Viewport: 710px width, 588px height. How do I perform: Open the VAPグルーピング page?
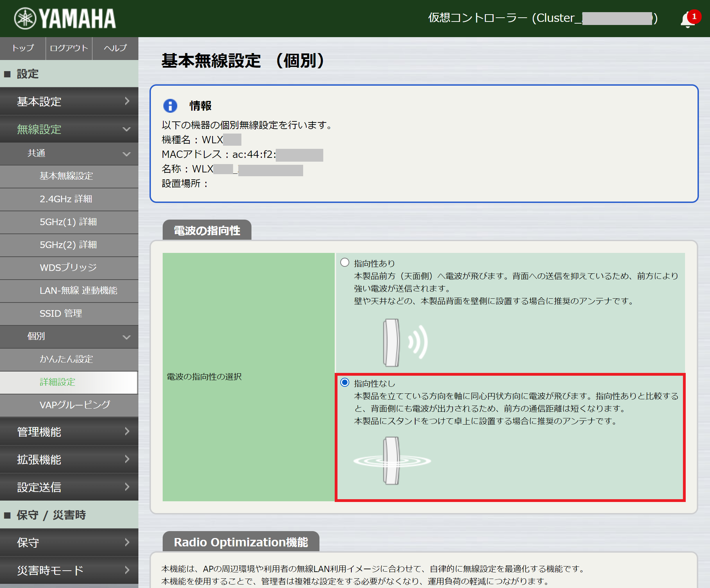74,405
